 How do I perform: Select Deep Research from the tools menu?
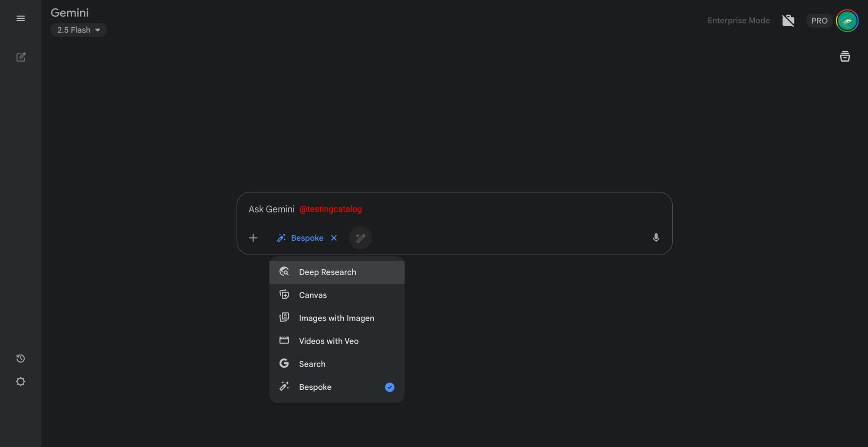(x=337, y=272)
